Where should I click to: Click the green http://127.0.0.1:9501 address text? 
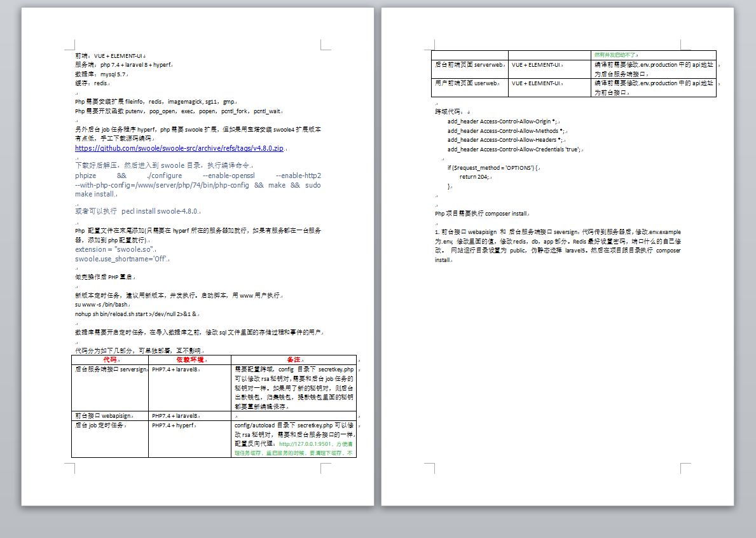coord(305,444)
